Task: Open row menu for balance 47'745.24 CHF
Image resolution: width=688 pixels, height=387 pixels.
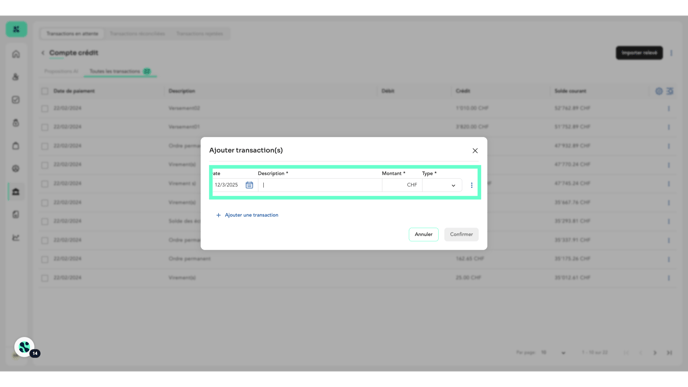Action: (x=669, y=184)
